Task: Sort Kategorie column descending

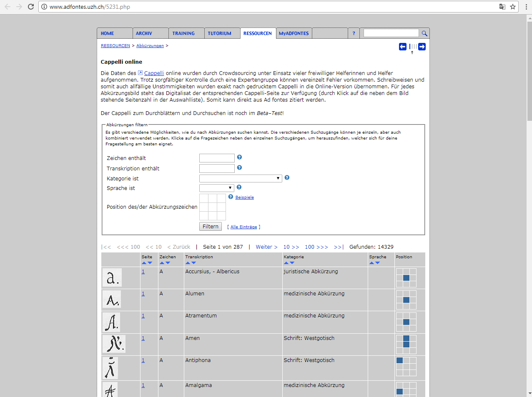Action: [292, 263]
